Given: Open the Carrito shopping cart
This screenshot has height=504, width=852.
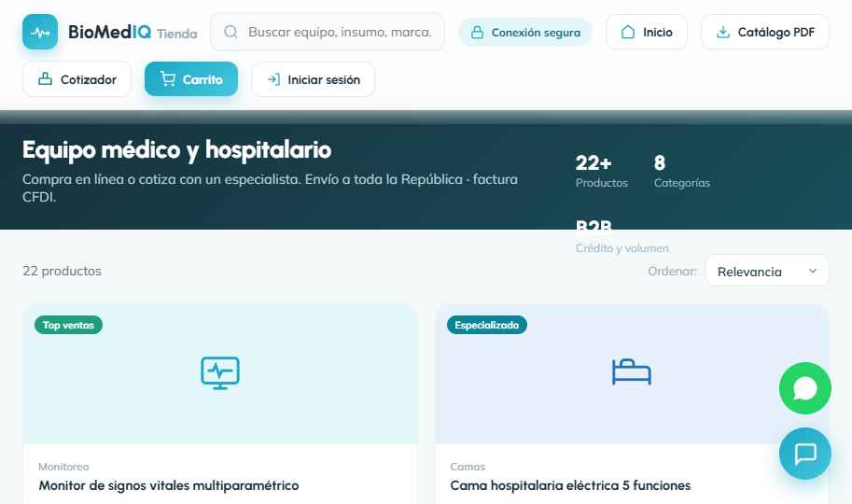Looking at the screenshot, I should coord(191,79).
